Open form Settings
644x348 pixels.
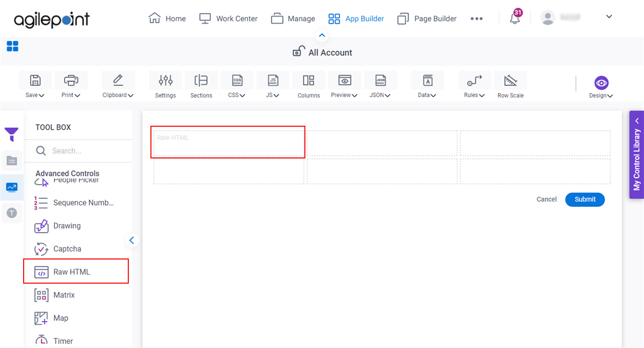[x=165, y=84]
